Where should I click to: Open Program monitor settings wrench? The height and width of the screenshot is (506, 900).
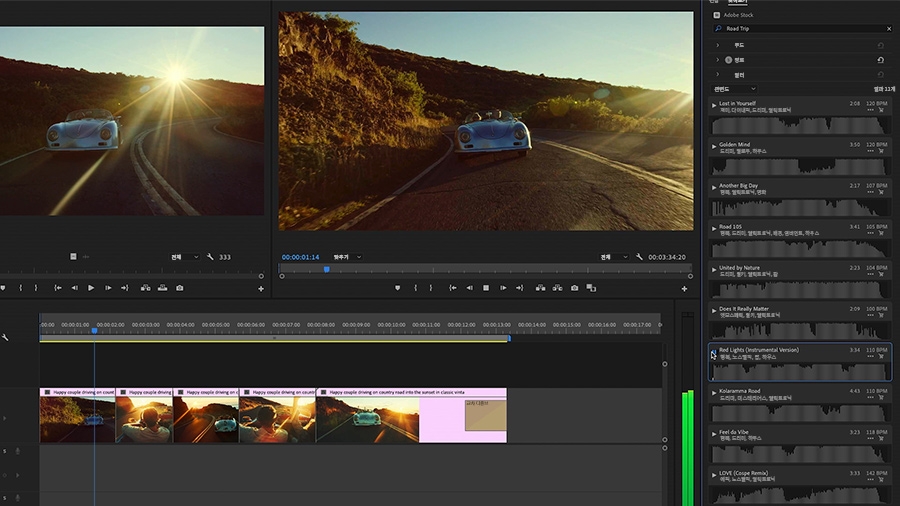pos(640,257)
